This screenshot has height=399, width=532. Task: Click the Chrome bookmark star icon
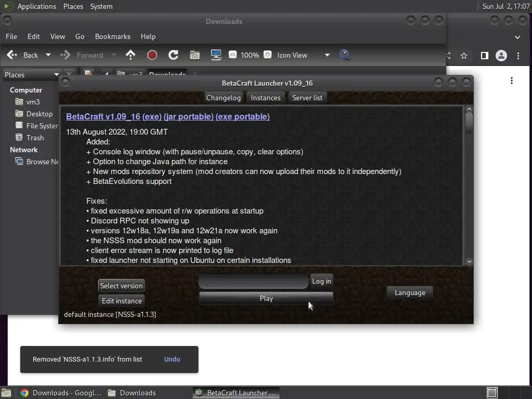[464, 56]
